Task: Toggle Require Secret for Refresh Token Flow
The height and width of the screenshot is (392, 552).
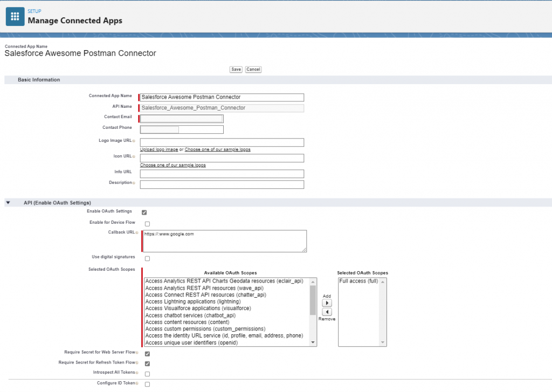Action: coord(147,363)
